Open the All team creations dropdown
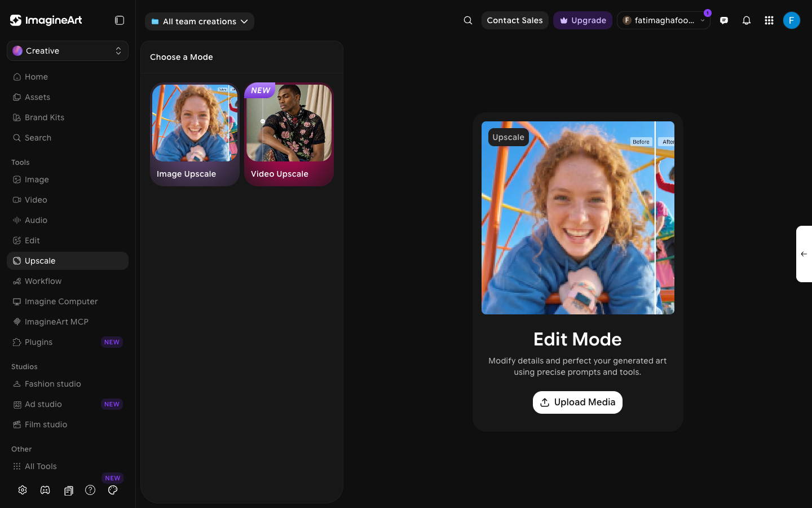Screen dimensions: 812x508 pyautogui.click(x=200, y=21)
